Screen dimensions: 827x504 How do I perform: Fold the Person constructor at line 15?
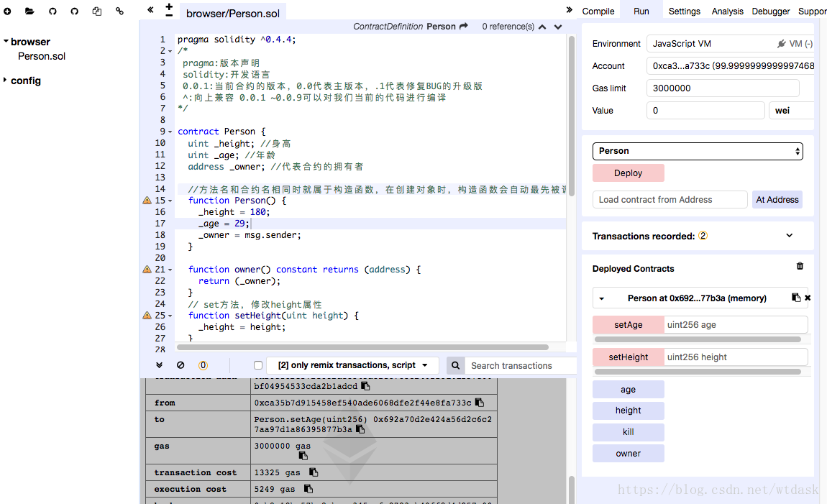pos(170,201)
